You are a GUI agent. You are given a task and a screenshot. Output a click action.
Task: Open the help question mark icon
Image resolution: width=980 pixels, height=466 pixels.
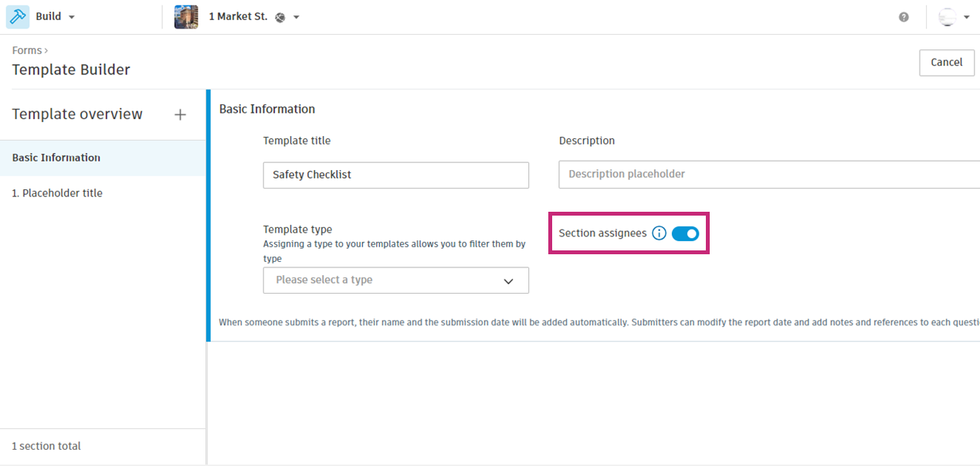click(x=904, y=17)
